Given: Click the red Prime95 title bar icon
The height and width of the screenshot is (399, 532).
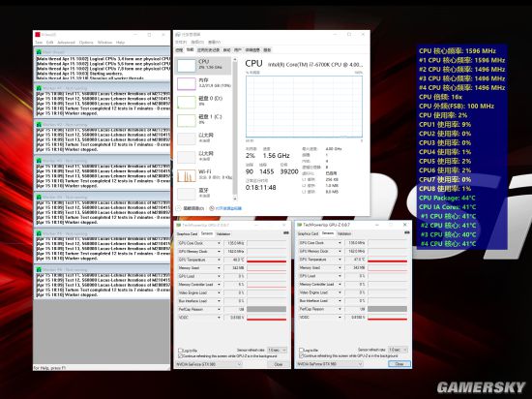Looking at the screenshot, I should point(38,35).
